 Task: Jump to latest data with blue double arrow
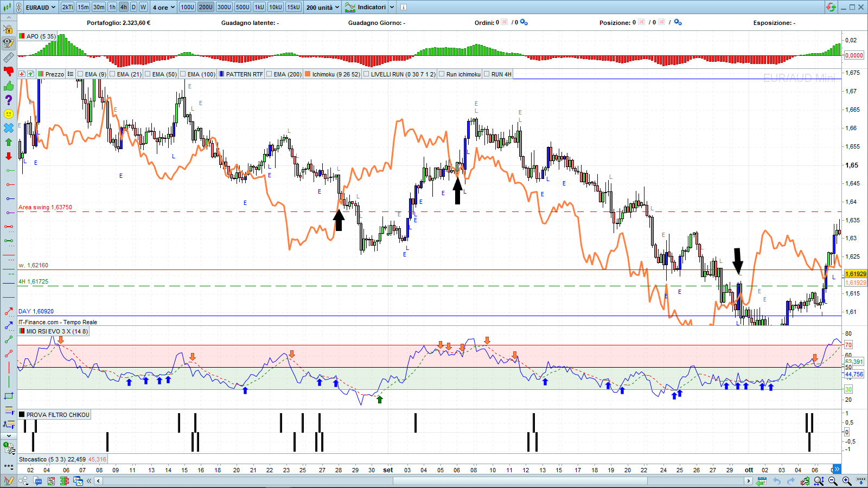click(x=837, y=469)
